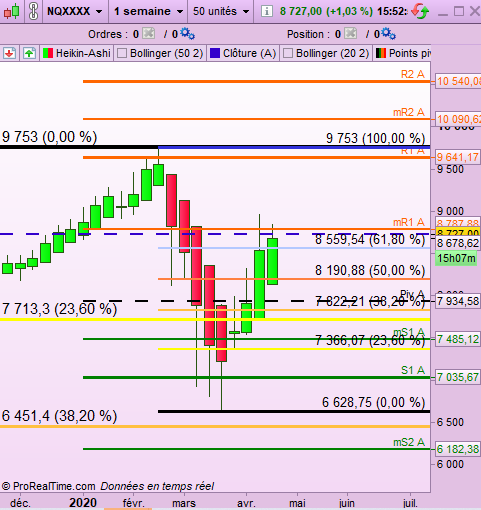Click the 7 934,58 pivot price tag
481x510 pixels.
coord(457,301)
